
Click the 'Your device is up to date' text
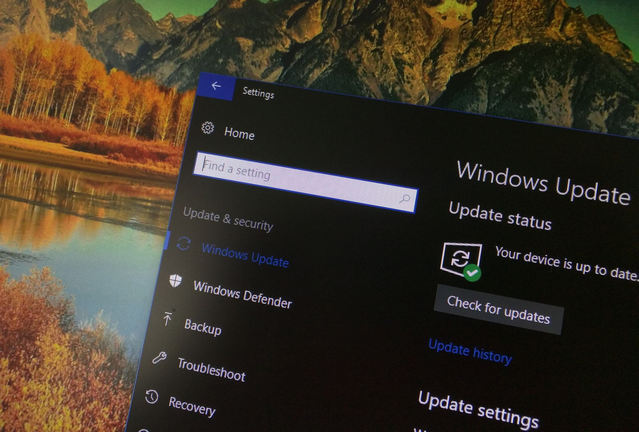pyautogui.click(x=566, y=264)
